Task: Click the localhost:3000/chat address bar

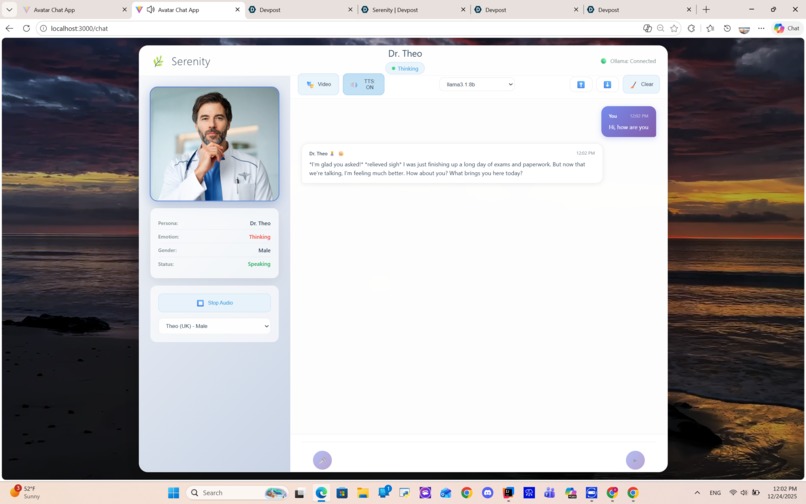Action: tap(339, 28)
